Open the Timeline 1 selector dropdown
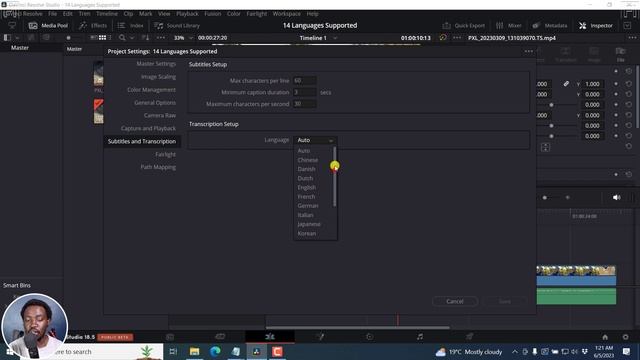 click(318, 38)
